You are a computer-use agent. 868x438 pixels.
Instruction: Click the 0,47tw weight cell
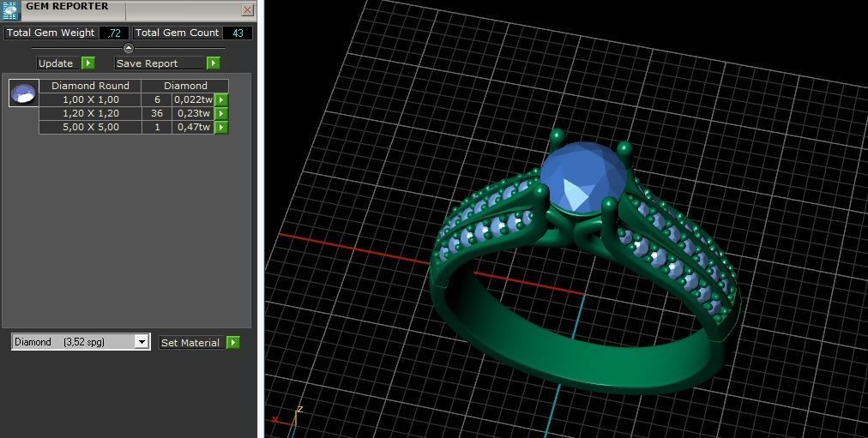(x=193, y=127)
